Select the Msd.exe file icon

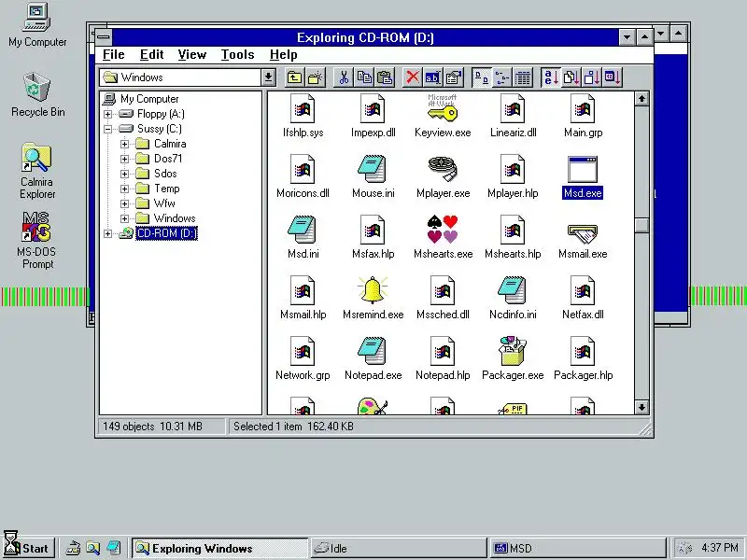[x=583, y=176]
